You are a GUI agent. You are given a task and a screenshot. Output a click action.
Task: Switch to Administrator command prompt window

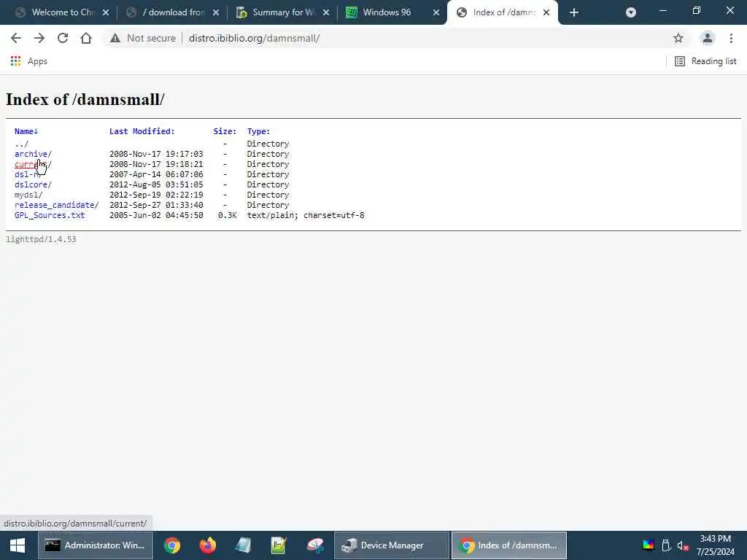96,545
